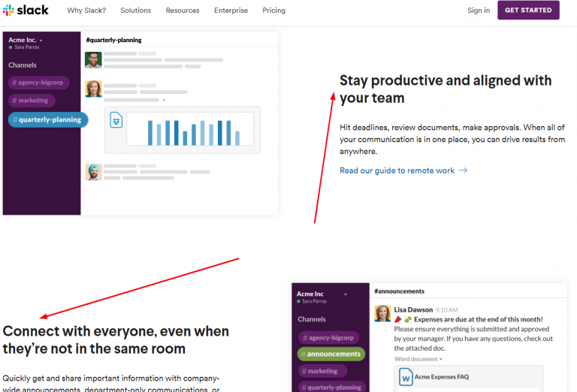Image resolution: width=577 pixels, height=392 pixels.
Task: Click the GET STARTED button
Action: point(528,11)
